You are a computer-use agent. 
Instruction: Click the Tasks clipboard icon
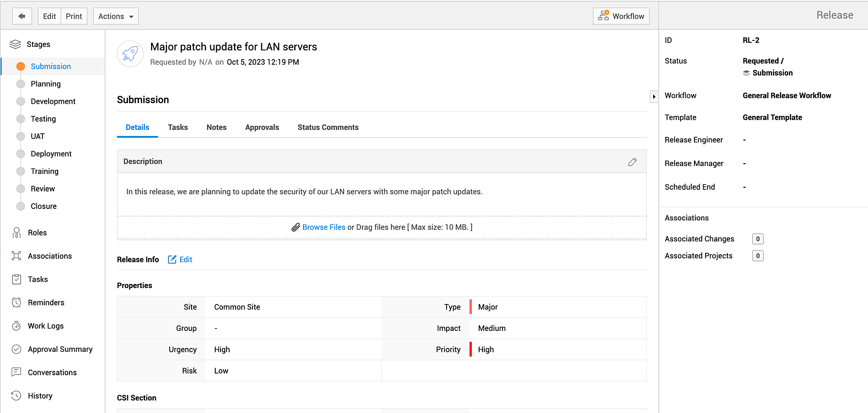16,279
